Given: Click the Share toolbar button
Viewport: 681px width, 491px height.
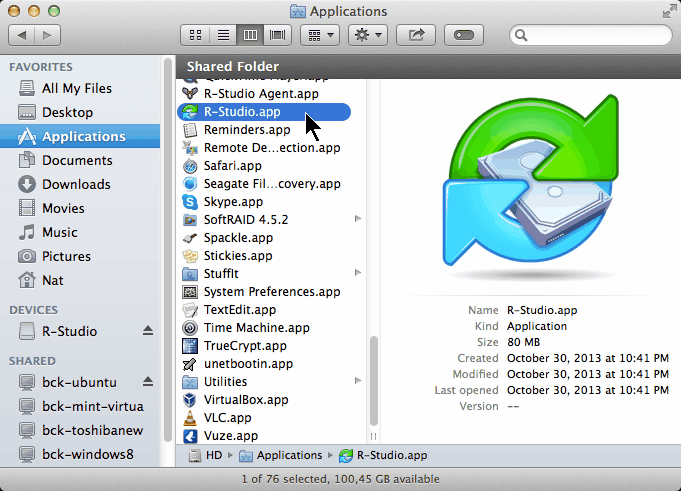Looking at the screenshot, I should click(x=416, y=35).
